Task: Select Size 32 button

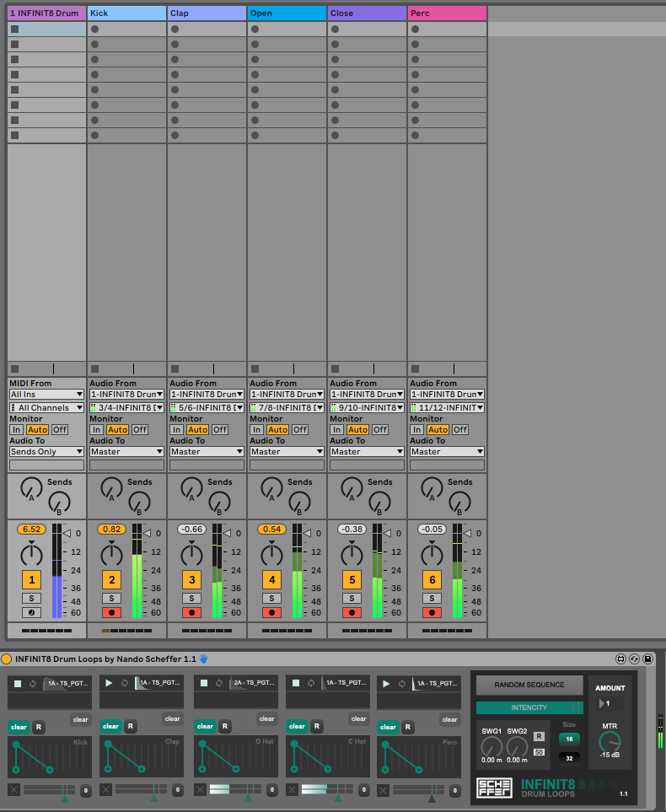Action: click(x=569, y=758)
